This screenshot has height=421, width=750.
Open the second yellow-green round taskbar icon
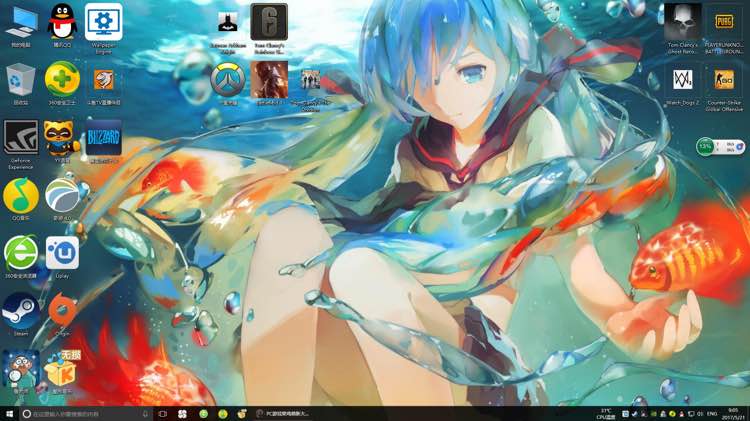(x=223, y=414)
